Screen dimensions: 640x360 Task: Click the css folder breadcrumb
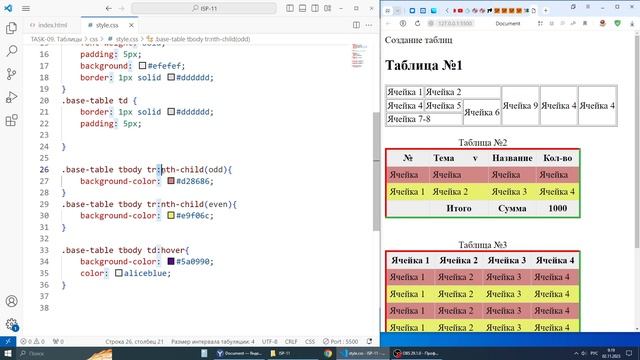93,39
